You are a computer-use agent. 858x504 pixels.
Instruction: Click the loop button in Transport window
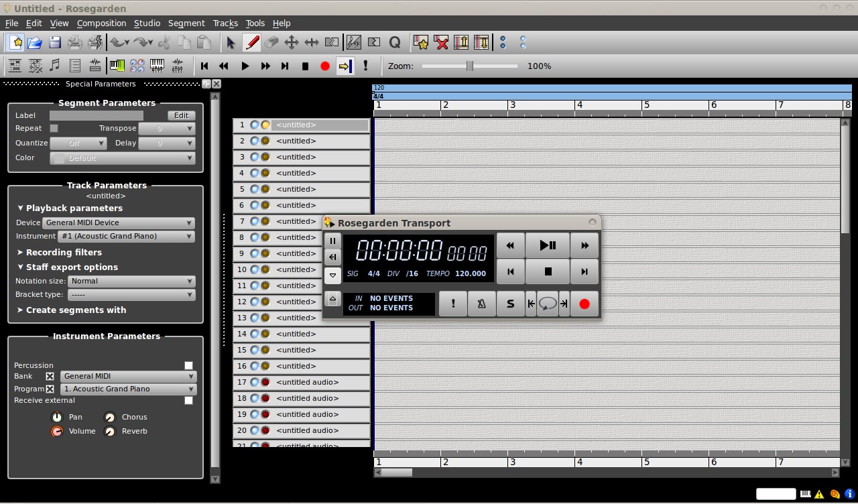pyautogui.click(x=548, y=304)
